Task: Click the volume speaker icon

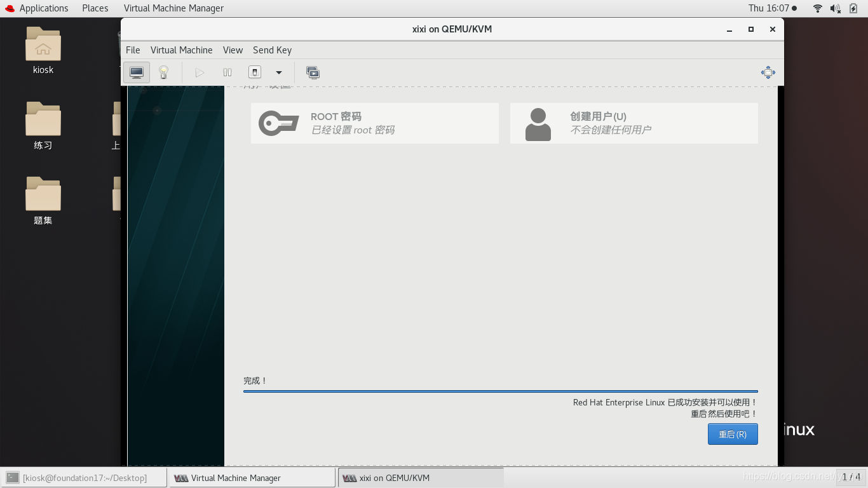Action: (x=836, y=8)
